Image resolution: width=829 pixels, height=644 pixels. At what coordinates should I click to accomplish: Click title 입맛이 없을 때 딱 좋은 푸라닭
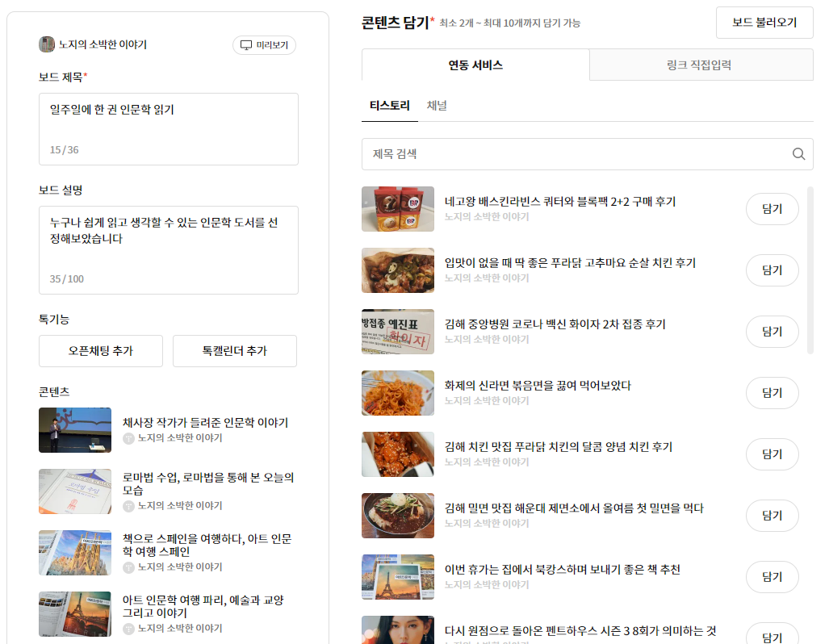click(x=570, y=263)
